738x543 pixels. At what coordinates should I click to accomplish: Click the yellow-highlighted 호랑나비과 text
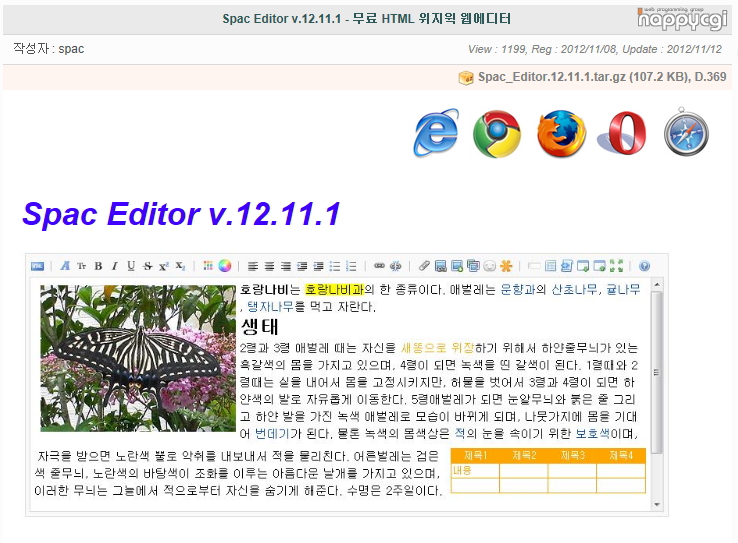[335, 289]
